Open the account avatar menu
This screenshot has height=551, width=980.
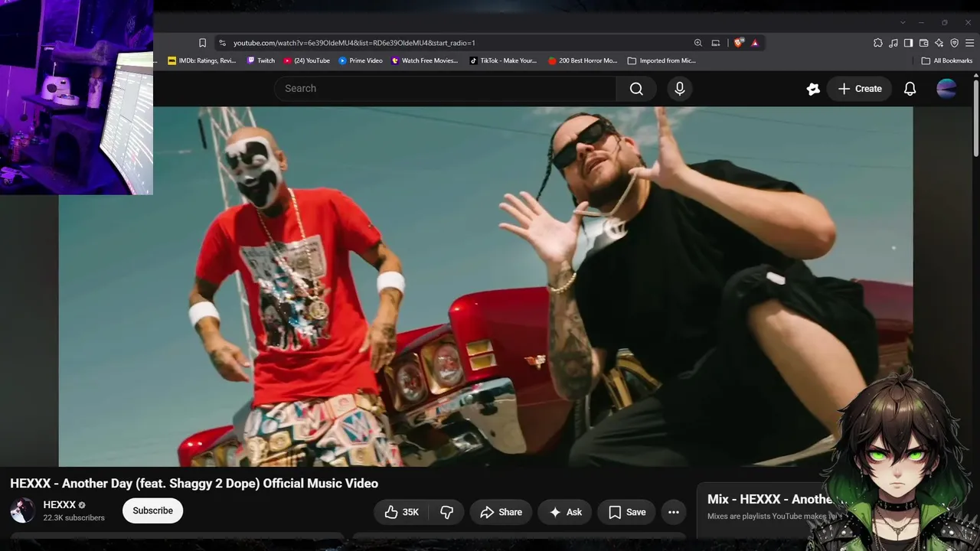946,89
